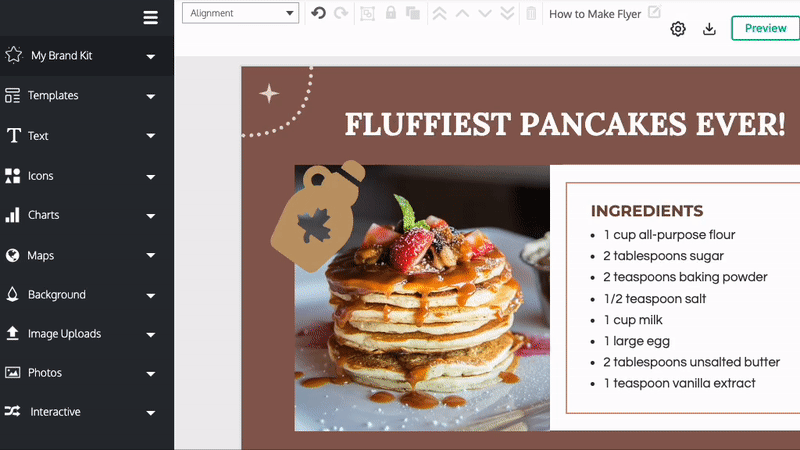This screenshot has width=800, height=450.
Task: Click the edit title pencil icon
Action: (655, 12)
